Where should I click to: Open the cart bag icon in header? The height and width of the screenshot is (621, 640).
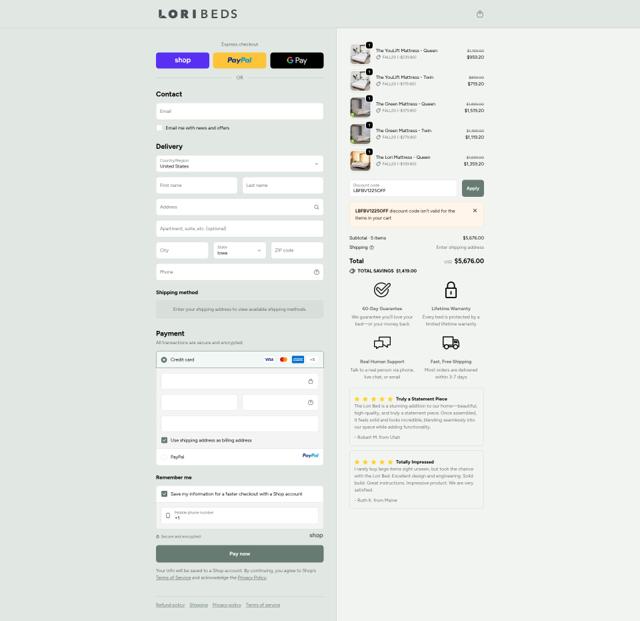(480, 14)
